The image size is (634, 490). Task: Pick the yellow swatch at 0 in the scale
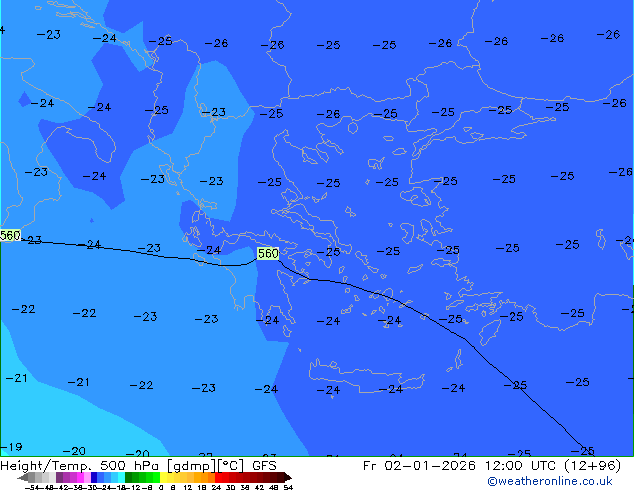pos(163,477)
